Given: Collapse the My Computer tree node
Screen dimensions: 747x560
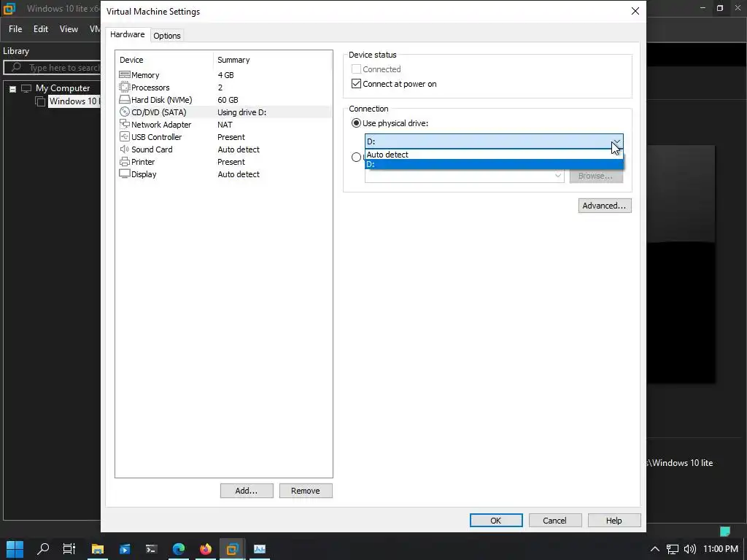Looking at the screenshot, I should pyautogui.click(x=13, y=88).
